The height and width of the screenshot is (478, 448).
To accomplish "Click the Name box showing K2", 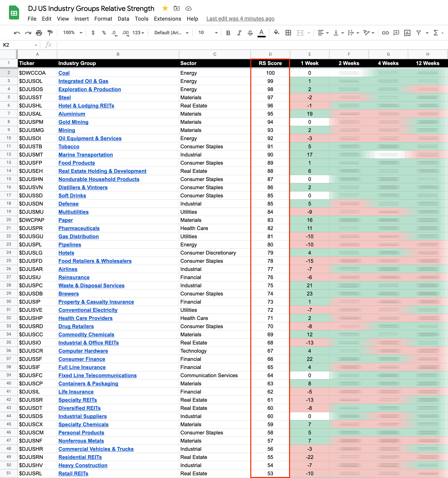I will click(20, 45).
